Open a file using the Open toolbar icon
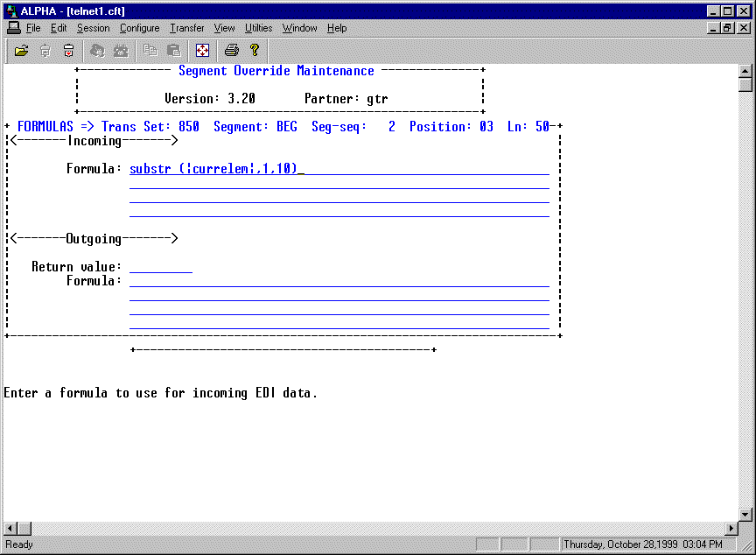This screenshot has height=555, width=756. point(21,50)
